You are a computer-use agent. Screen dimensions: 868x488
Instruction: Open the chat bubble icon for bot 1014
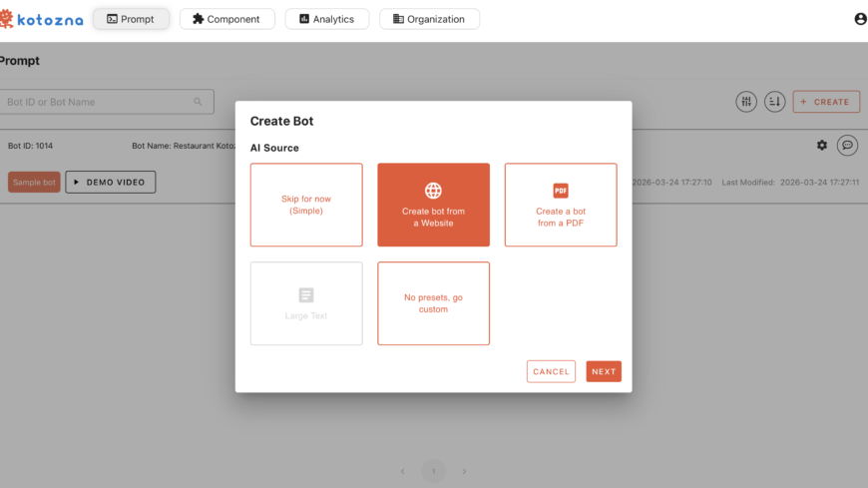point(847,145)
